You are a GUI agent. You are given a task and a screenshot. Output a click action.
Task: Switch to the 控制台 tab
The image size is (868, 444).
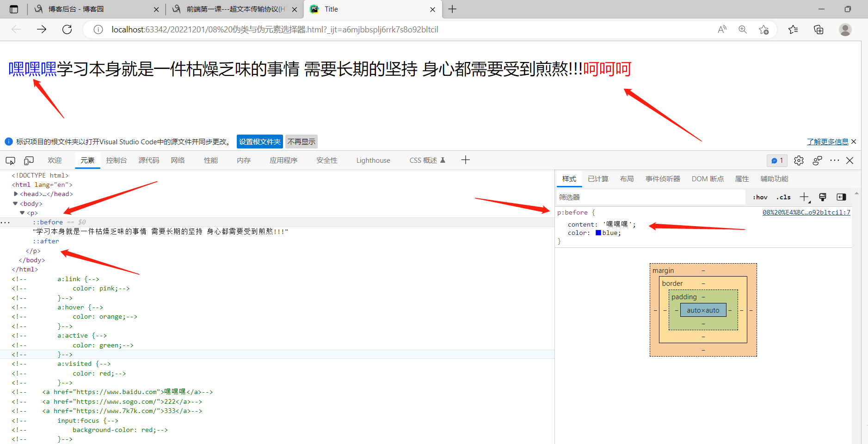[x=116, y=160]
